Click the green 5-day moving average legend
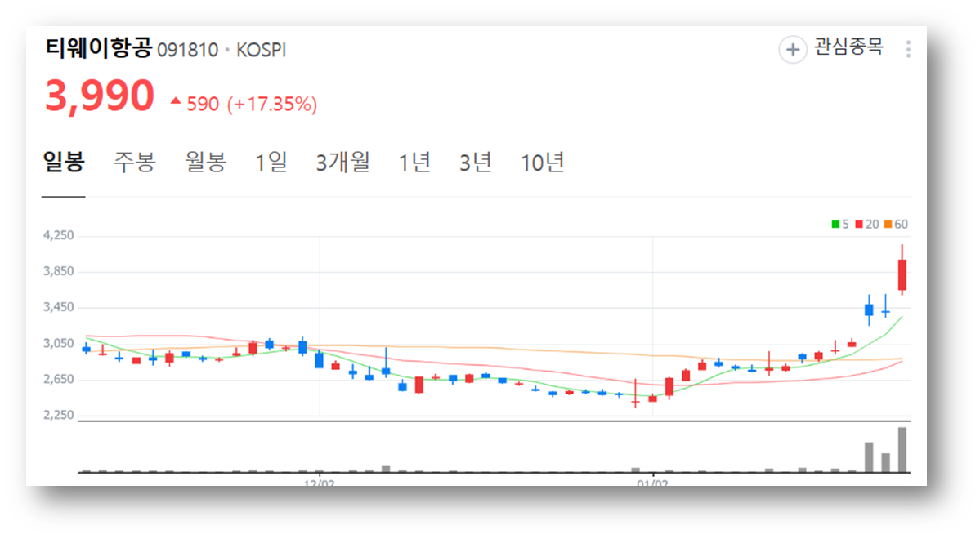The height and width of the screenshot is (539, 980). pyautogui.click(x=840, y=225)
